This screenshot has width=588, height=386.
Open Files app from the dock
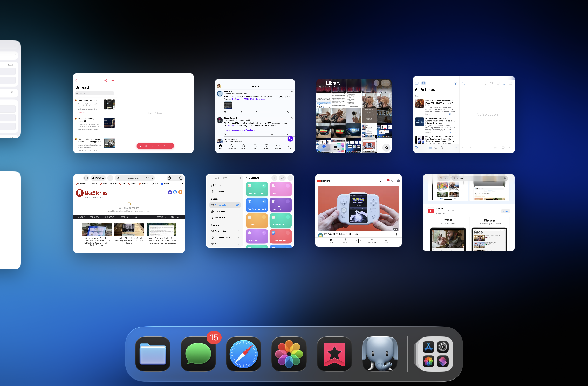pos(153,354)
